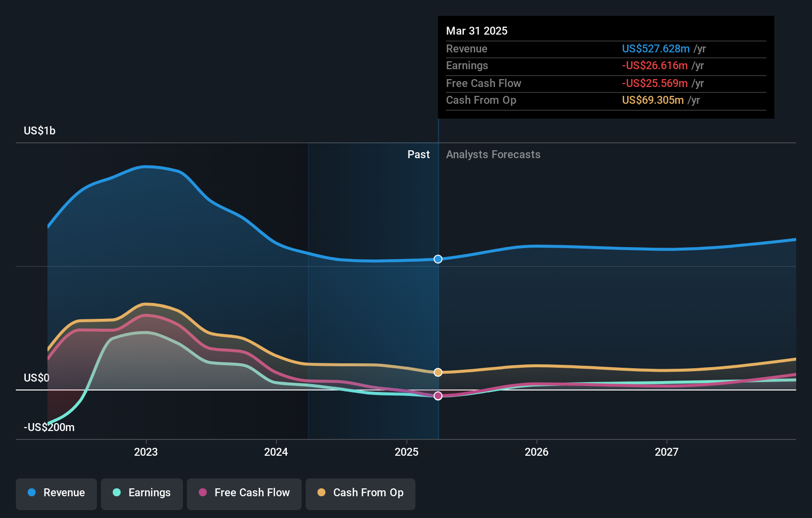
Task: Click the -US$200m y-axis label
Action: click(49, 427)
